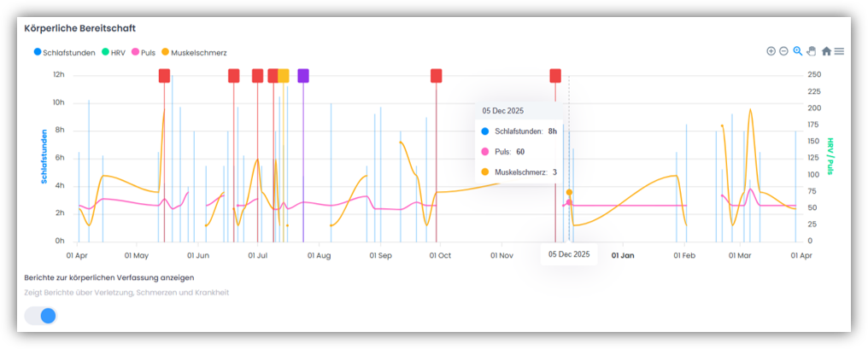Select the red marker near 01 Oct
This screenshot has height=349, width=868.
click(437, 75)
